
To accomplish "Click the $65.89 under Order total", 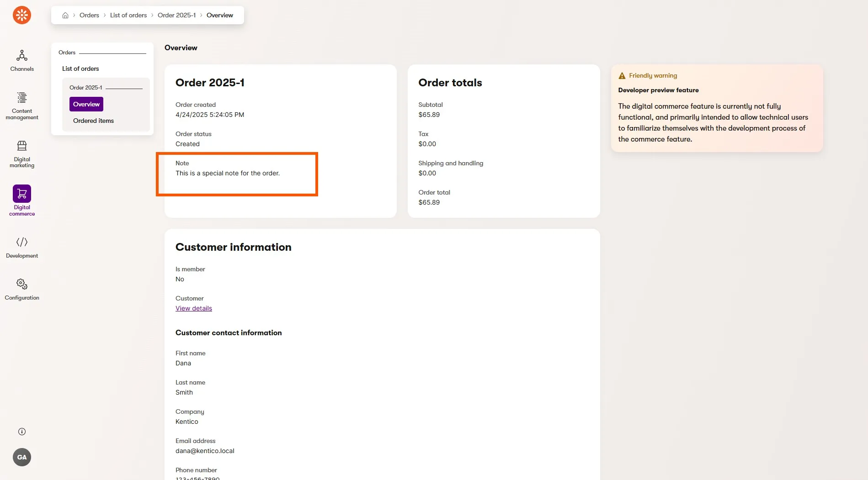I will click(429, 202).
